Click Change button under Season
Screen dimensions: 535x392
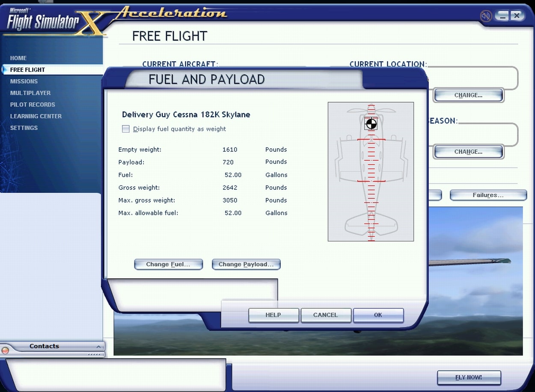click(x=468, y=152)
